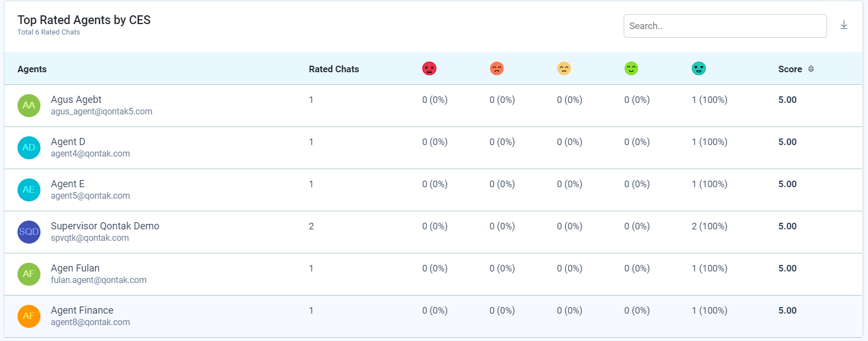
Task: Click the yellow neutral face emoji icon
Action: [x=564, y=69]
